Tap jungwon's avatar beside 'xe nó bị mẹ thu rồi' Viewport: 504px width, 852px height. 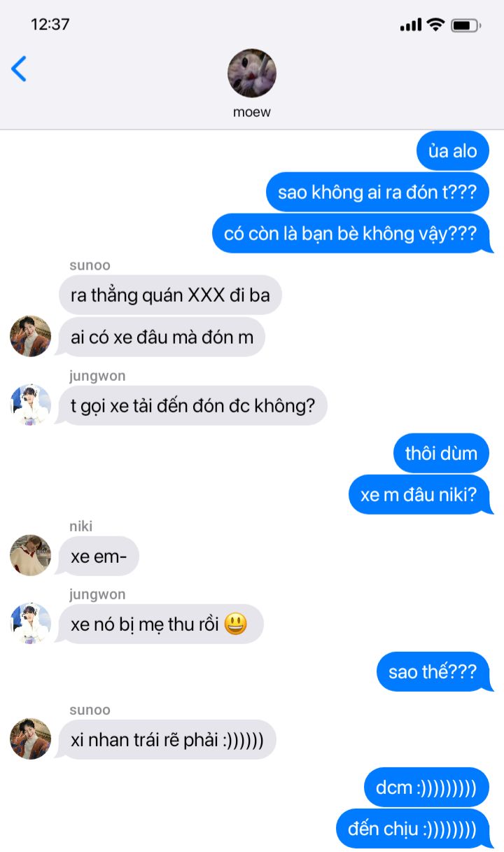point(30,623)
